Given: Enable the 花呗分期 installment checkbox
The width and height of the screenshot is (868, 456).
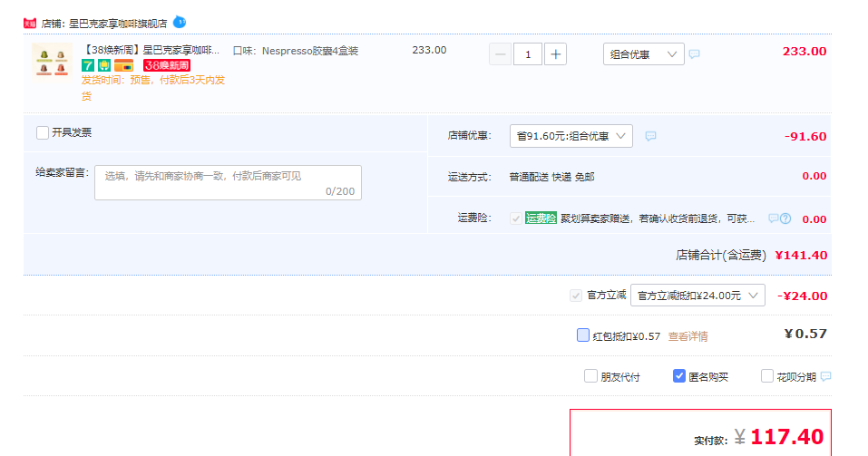Looking at the screenshot, I should (767, 376).
